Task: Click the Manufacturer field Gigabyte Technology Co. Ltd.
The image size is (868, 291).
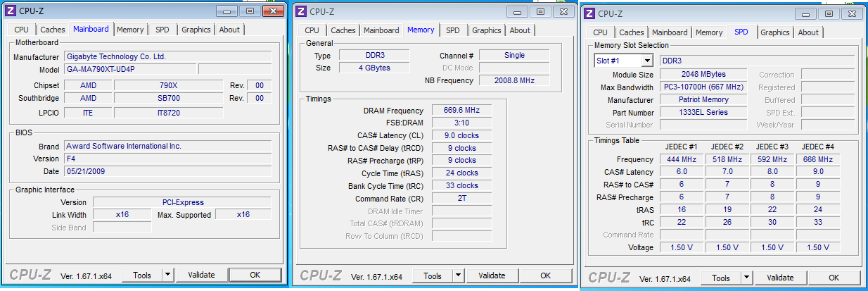Action: [167, 56]
